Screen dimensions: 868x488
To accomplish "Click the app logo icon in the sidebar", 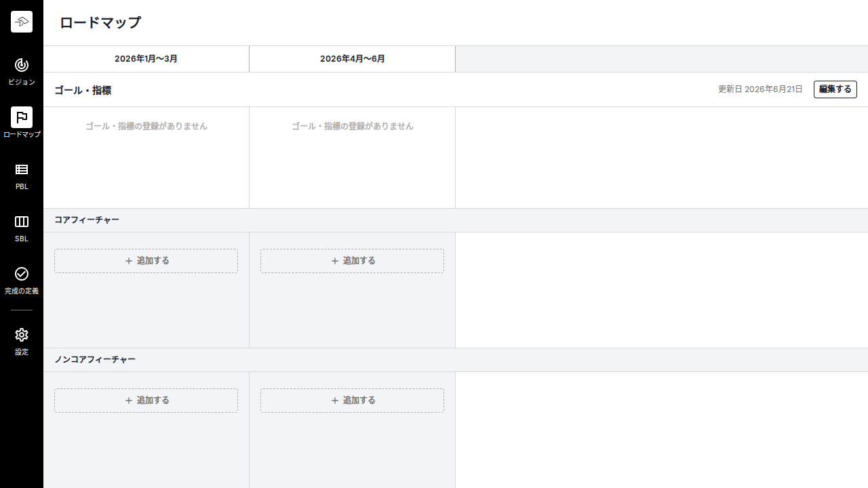I will tap(22, 22).
